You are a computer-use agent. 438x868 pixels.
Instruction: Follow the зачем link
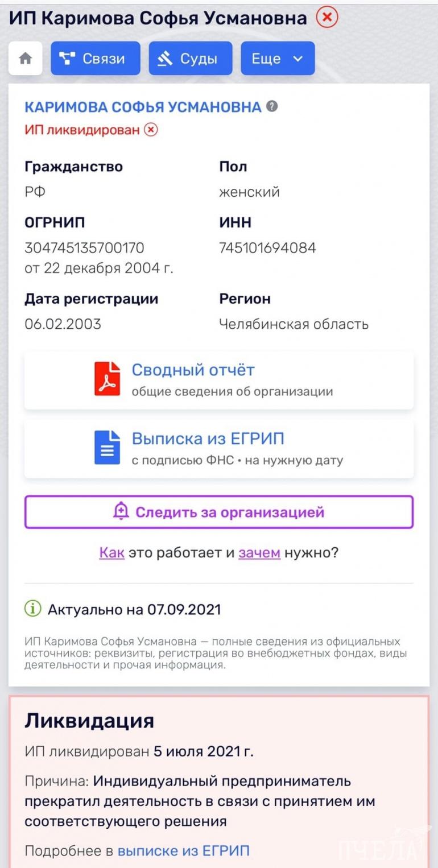tap(259, 552)
